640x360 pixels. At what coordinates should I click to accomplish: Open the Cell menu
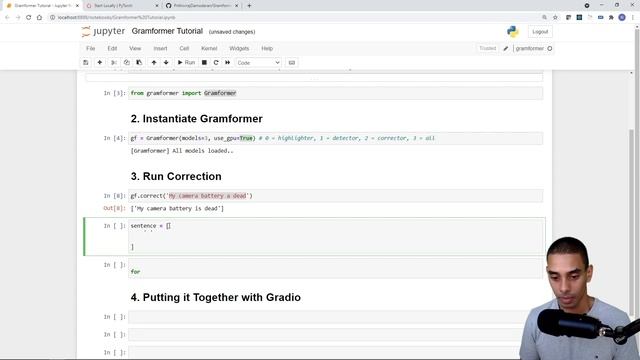184,48
